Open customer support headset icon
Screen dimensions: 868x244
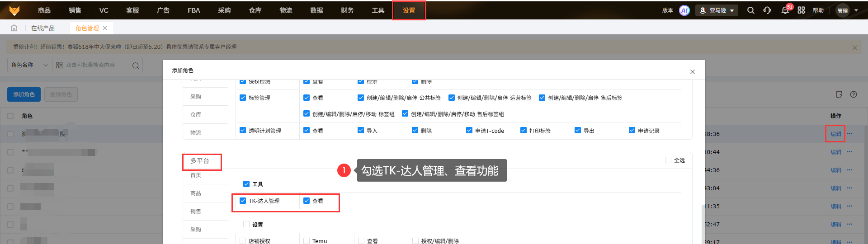[767, 10]
